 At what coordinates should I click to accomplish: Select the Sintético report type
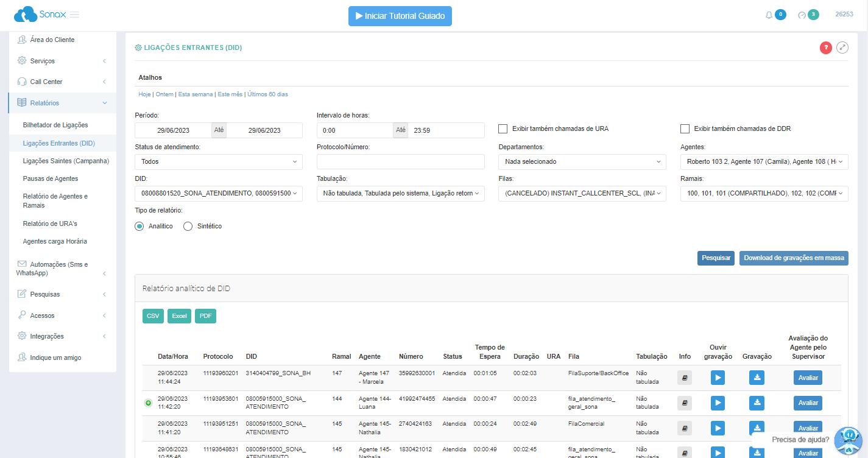[x=188, y=226]
